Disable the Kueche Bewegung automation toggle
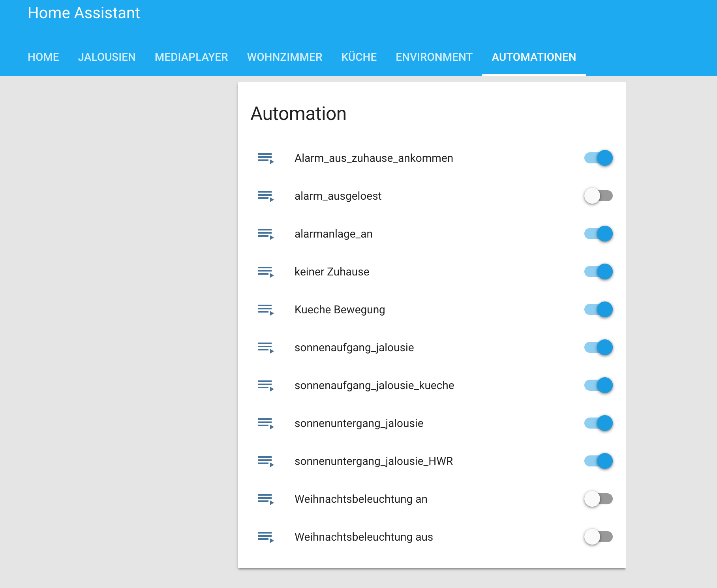The image size is (717, 588). coord(598,309)
